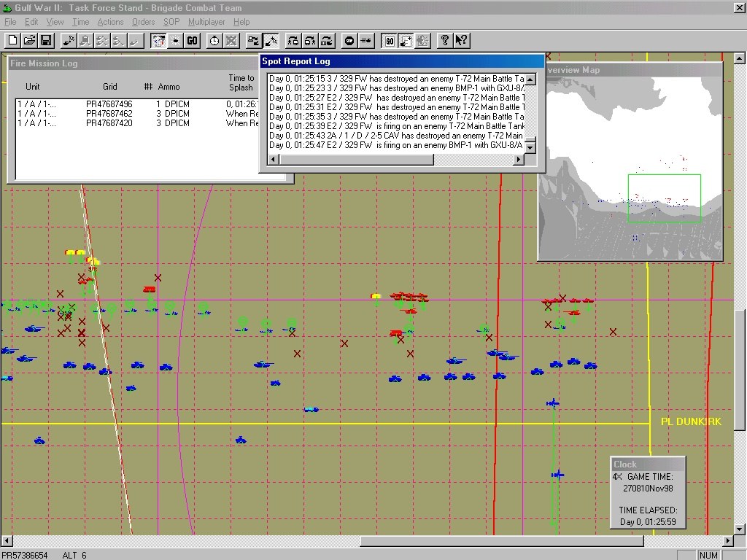Select spot report at 01:25:43 2-5 CAV
The height and width of the screenshot is (560, 747).
tap(396, 136)
